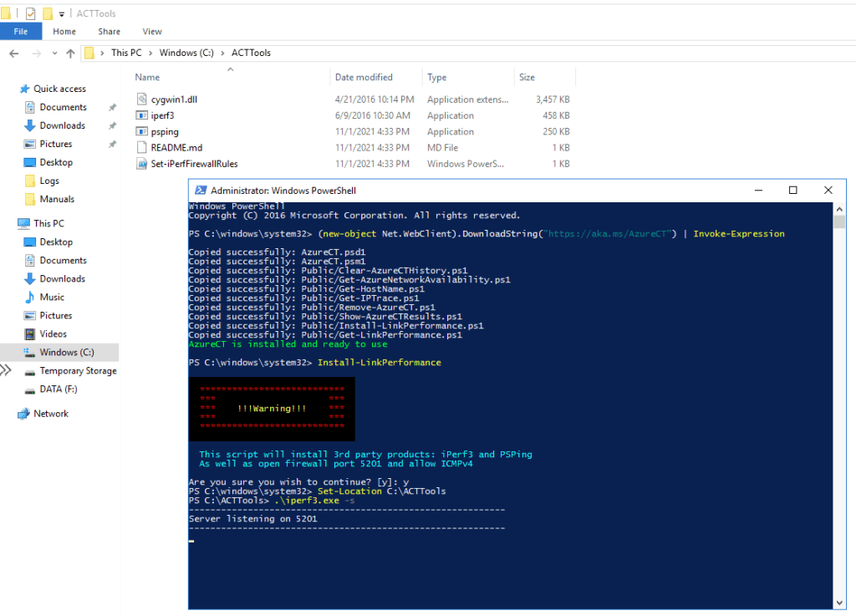Click the cygwin1.dll file icon
Image resolution: width=856 pixels, height=616 pixels.
(141, 99)
